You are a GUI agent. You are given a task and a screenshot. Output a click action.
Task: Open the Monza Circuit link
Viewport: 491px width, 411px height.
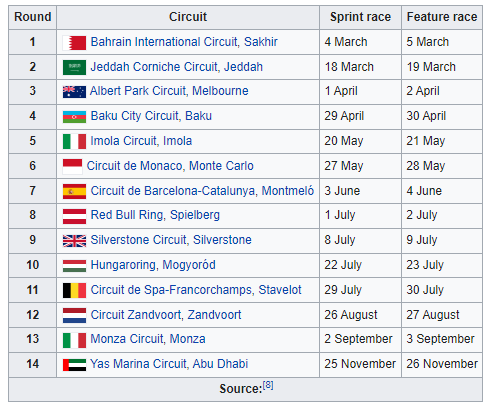pos(127,339)
